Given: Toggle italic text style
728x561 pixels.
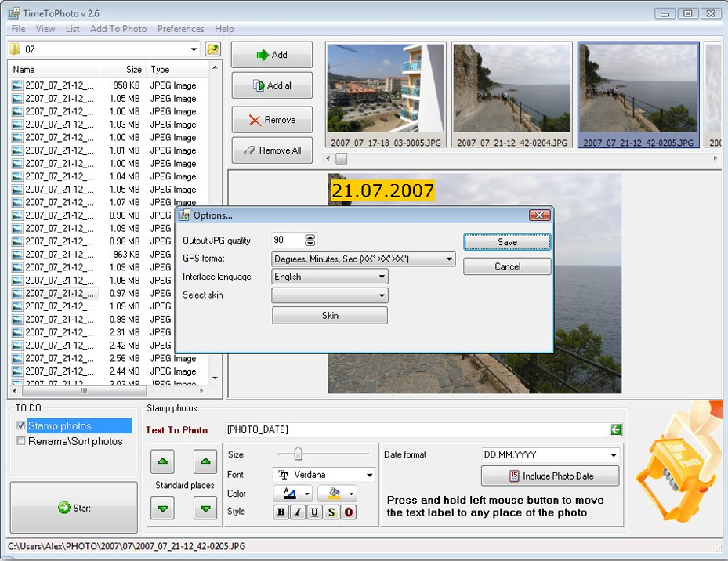Looking at the screenshot, I should (298, 512).
